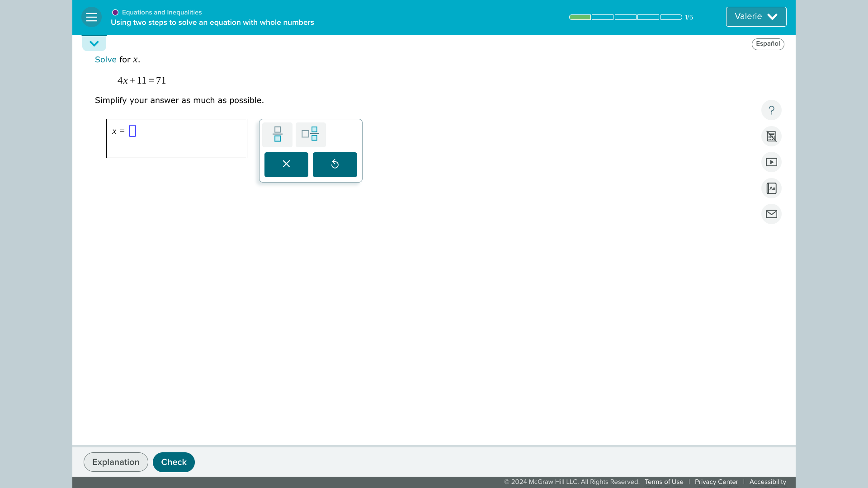The height and width of the screenshot is (488, 868).
Task: Click the email/message tool icon
Action: click(x=771, y=214)
